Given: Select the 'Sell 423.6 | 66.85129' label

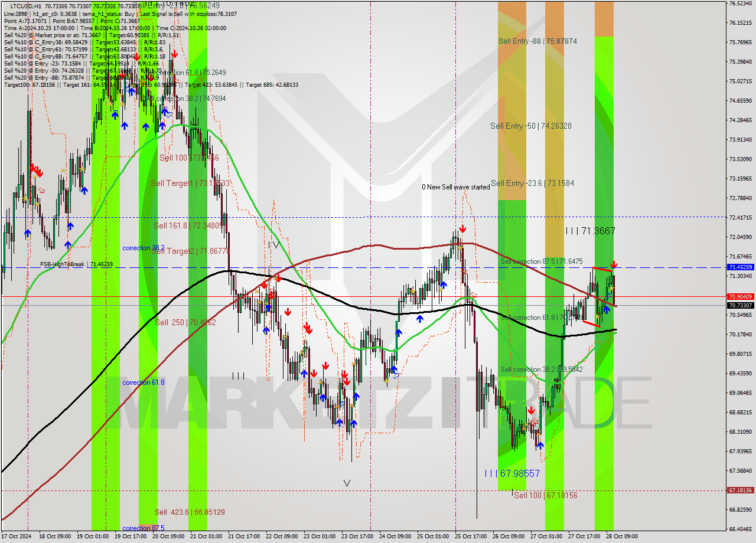Looking at the screenshot, I should pos(190,512).
